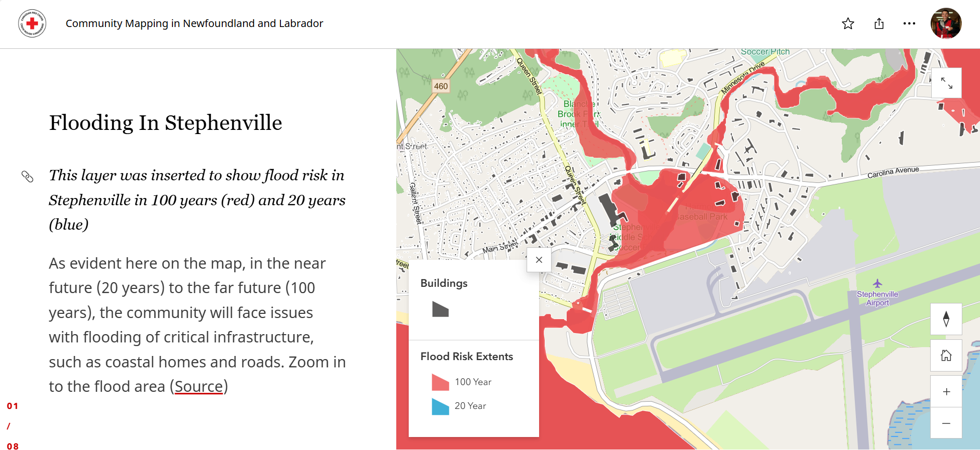Image resolution: width=980 pixels, height=450 pixels.
Task: Click the Stephenville Airport map marker
Action: tap(877, 284)
